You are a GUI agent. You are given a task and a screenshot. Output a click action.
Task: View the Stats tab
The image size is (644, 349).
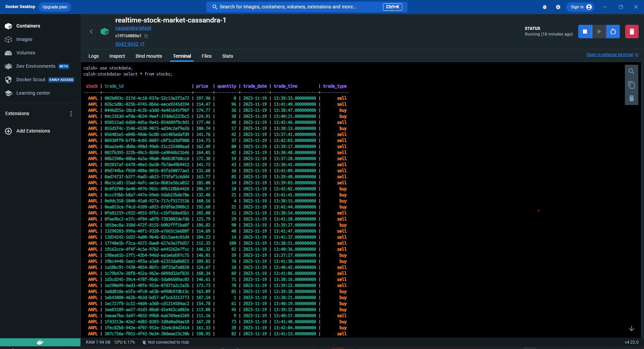click(227, 56)
